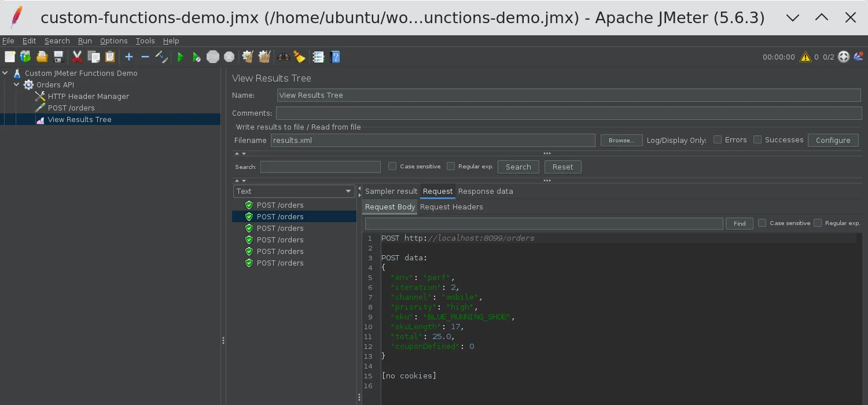Screen dimensions: 868x405
Task: Open the Text renderer dropdown
Action: pos(294,191)
